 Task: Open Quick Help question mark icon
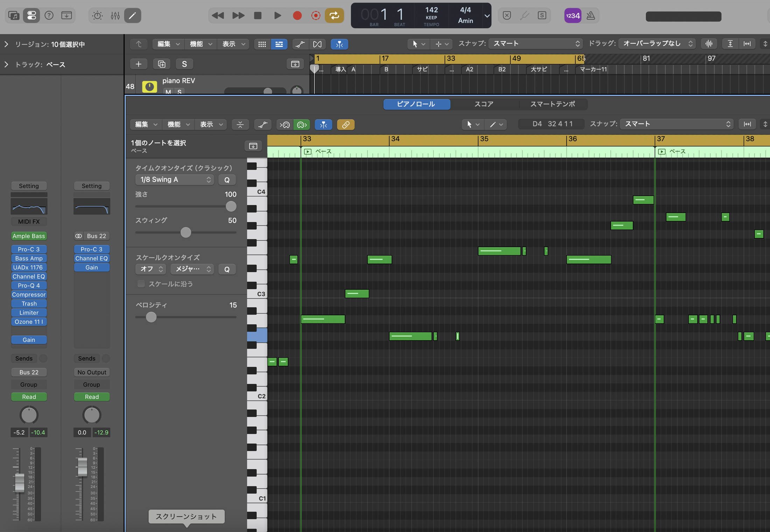coord(49,15)
